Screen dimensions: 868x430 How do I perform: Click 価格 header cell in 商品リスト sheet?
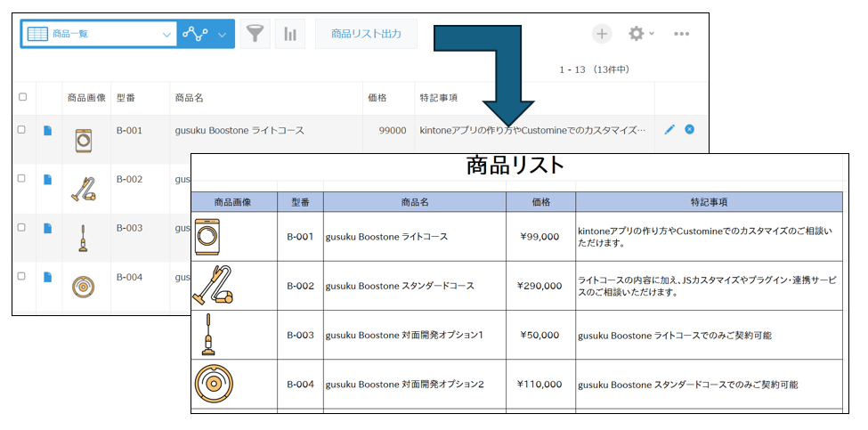tap(541, 202)
